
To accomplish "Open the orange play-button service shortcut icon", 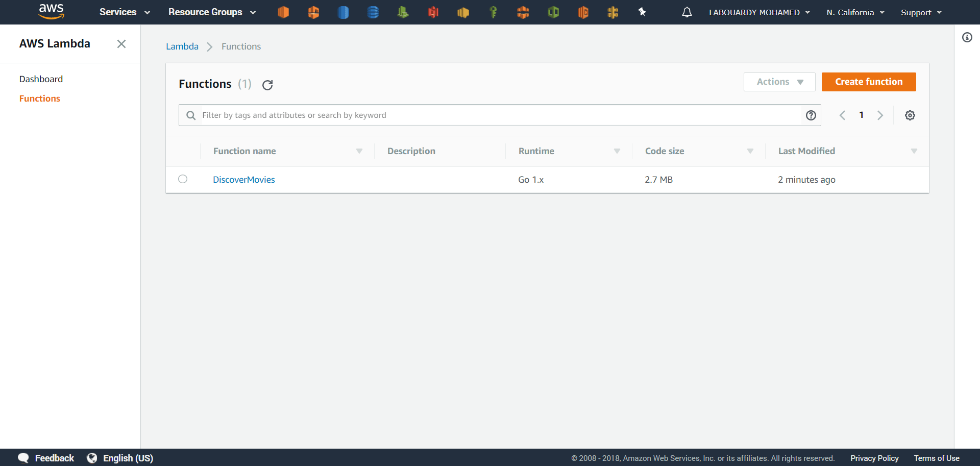I will tap(583, 12).
